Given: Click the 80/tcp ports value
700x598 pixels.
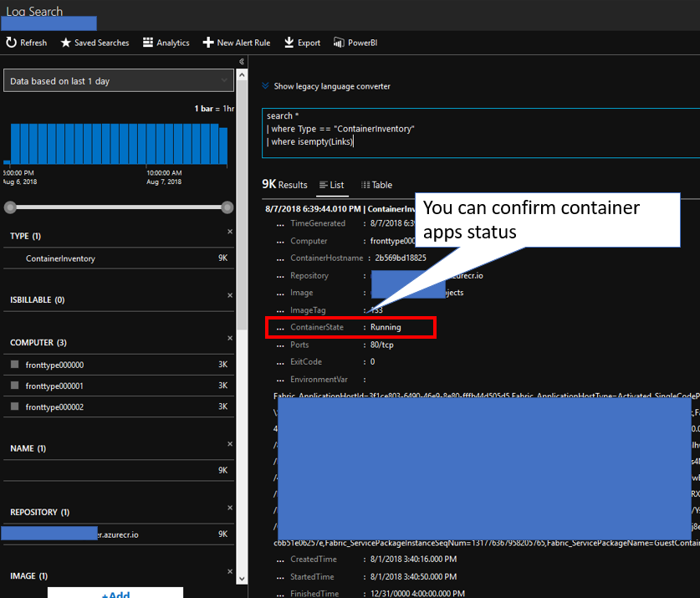Looking at the screenshot, I should point(381,345).
